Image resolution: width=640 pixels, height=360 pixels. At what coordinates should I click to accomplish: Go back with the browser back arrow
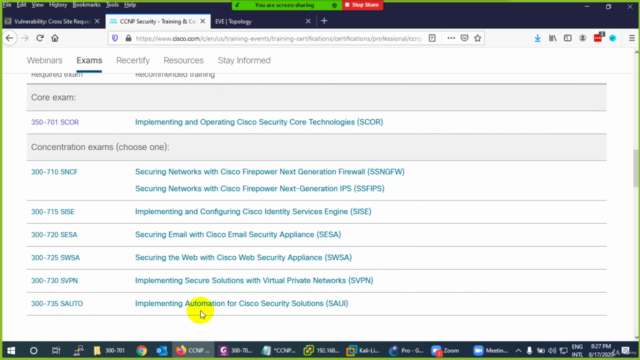pyautogui.click(x=10, y=38)
